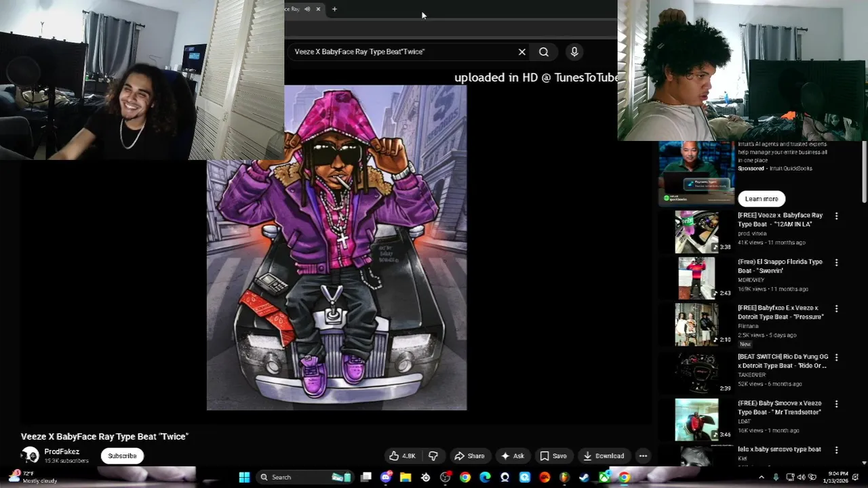Dislike the video with thumbs down

[433, 456]
